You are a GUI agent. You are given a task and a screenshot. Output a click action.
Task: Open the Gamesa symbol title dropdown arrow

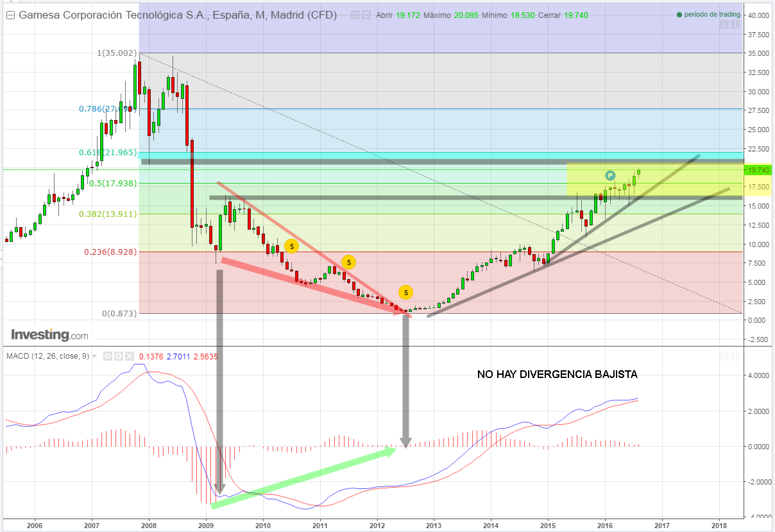pos(343,15)
